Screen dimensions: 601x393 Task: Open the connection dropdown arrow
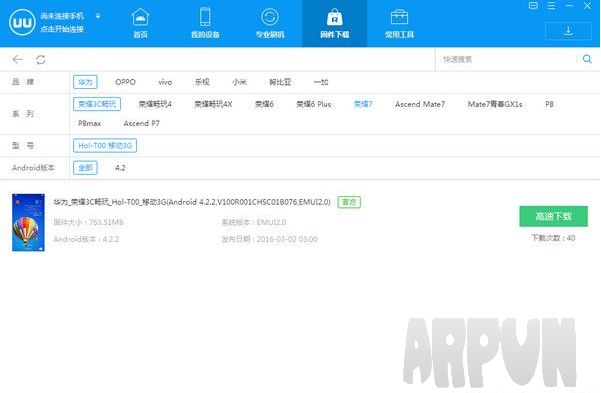pos(98,16)
